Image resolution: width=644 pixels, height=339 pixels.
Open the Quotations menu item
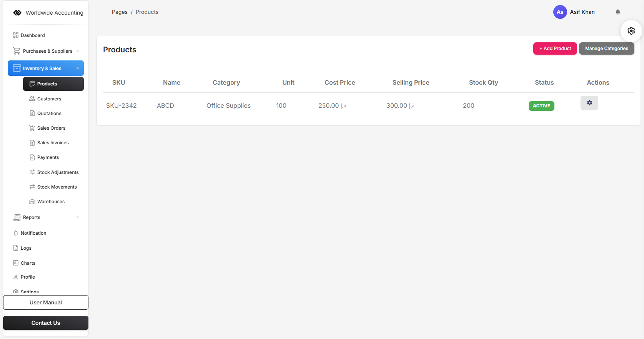(x=49, y=114)
